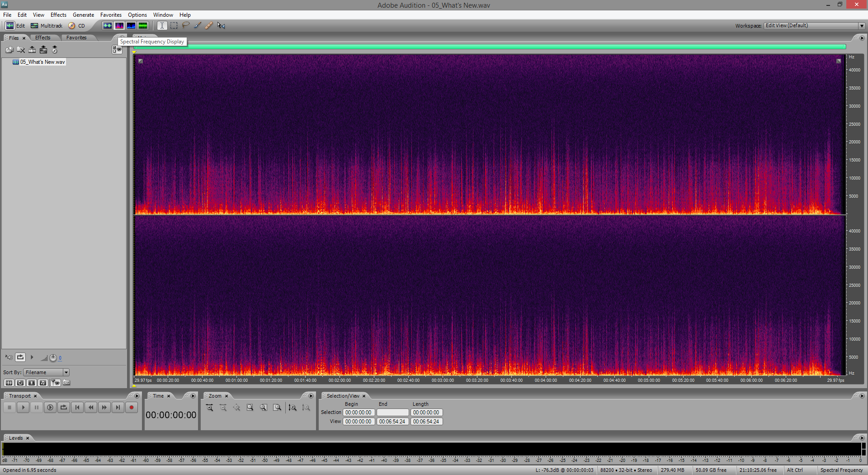
Task: Click the Play Looped transport button
Action: click(x=64, y=408)
